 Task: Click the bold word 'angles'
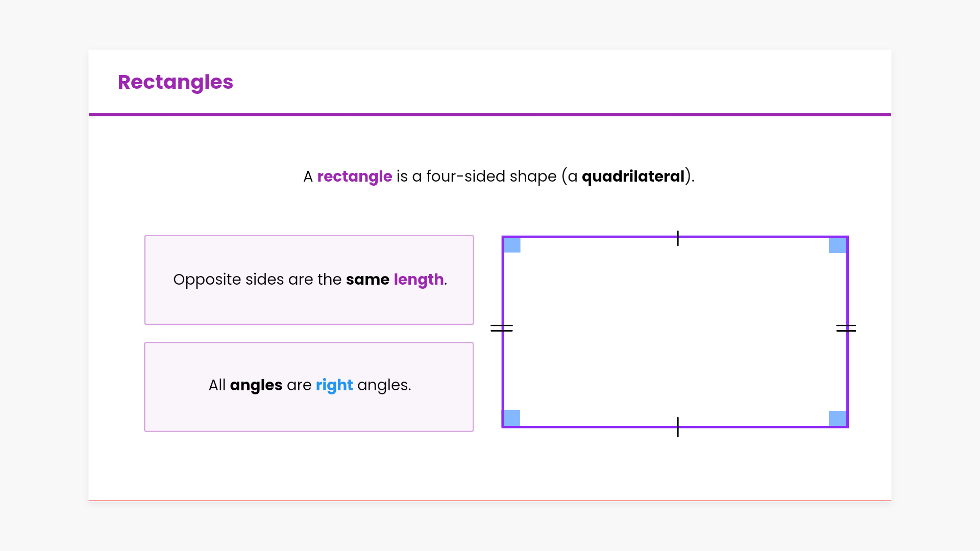point(256,385)
